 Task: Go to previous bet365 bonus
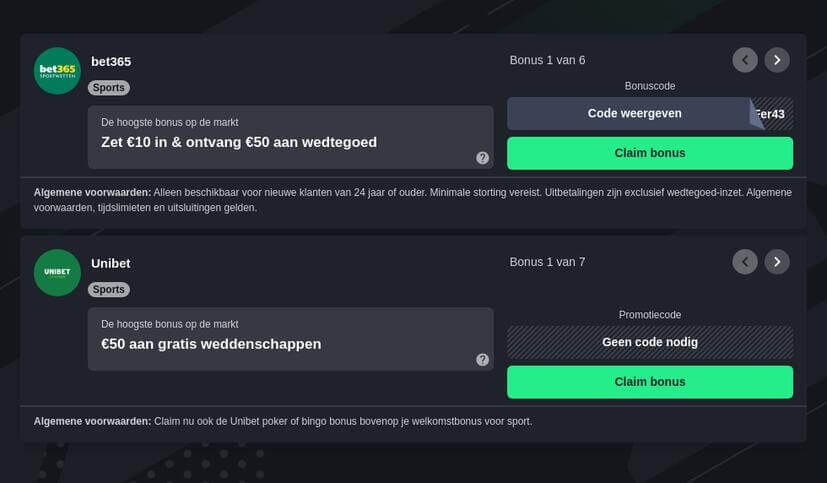click(x=745, y=60)
